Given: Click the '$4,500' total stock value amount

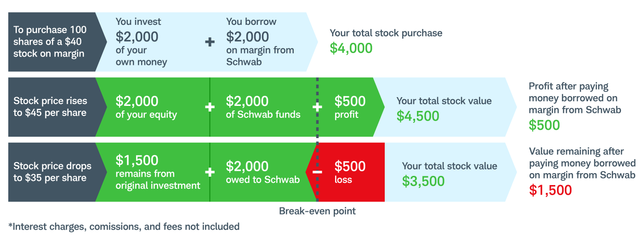Looking at the screenshot, I should [x=418, y=116].
